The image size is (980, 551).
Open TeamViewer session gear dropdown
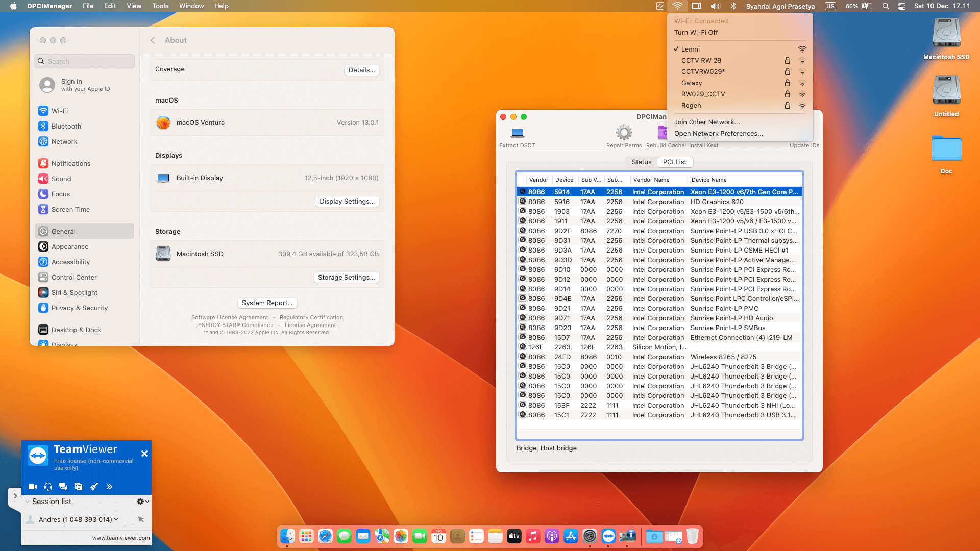[142, 502]
